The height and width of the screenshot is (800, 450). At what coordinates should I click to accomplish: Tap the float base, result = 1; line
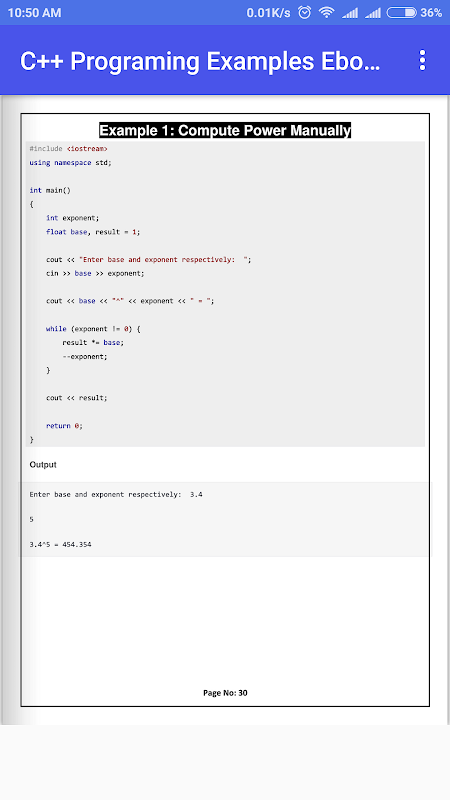(93, 232)
